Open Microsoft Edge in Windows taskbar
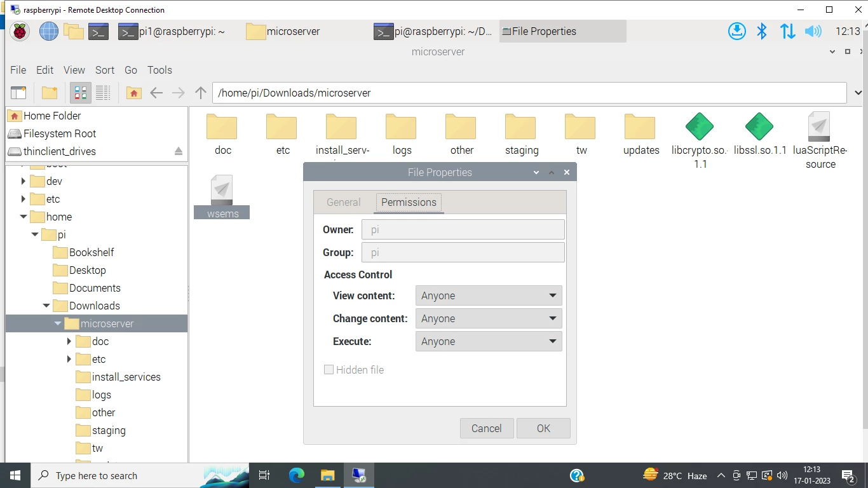This screenshot has height=488, width=868. click(297, 475)
